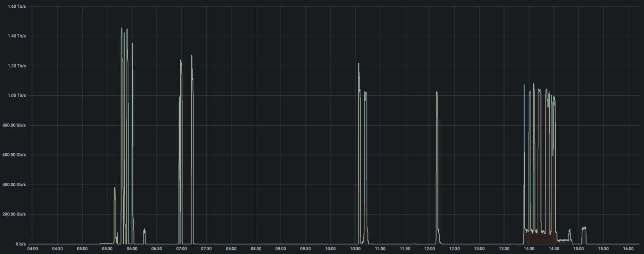Image resolution: width=644 pixels, height=254 pixels.
Task: Click the tallest spike peak before 06:00
Action: [122, 28]
